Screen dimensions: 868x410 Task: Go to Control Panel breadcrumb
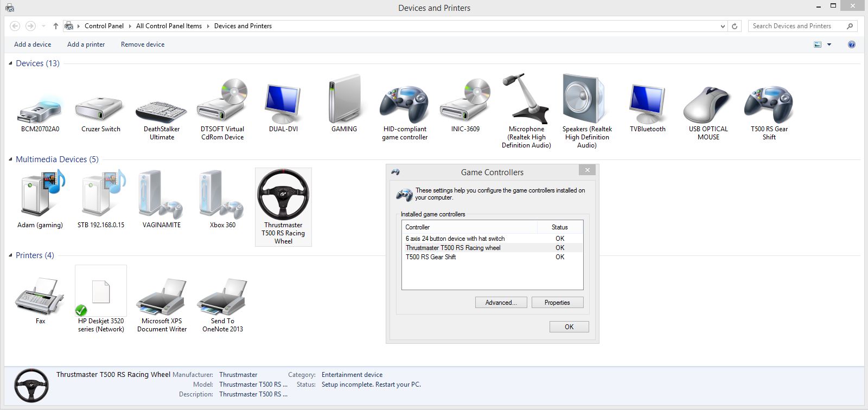tap(104, 26)
